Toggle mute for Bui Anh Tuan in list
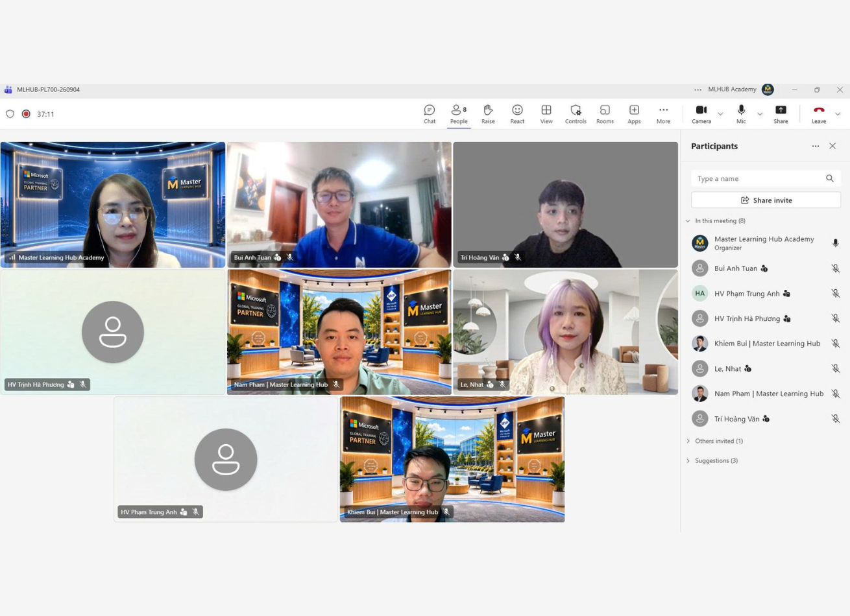Viewport: 850px width, 616px height. 836,268
